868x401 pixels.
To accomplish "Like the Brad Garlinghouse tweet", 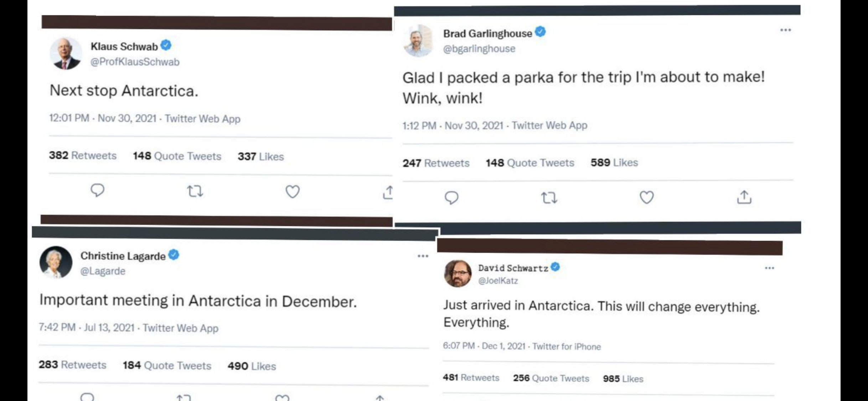I will coord(646,197).
